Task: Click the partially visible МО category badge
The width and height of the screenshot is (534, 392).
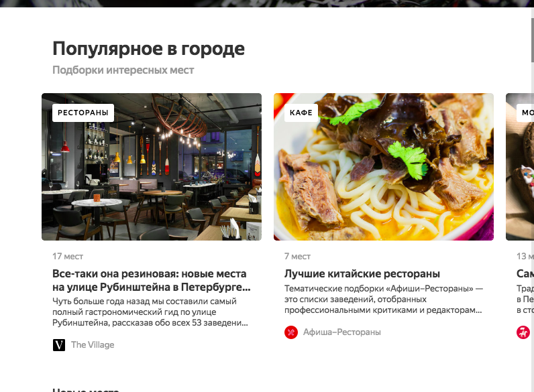Action: pyautogui.click(x=525, y=113)
